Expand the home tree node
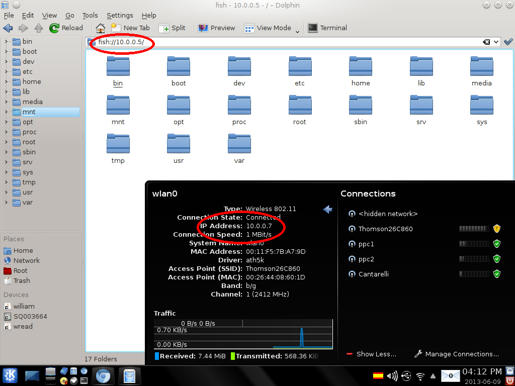This screenshot has width=515, height=386. (x=6, y=82)
